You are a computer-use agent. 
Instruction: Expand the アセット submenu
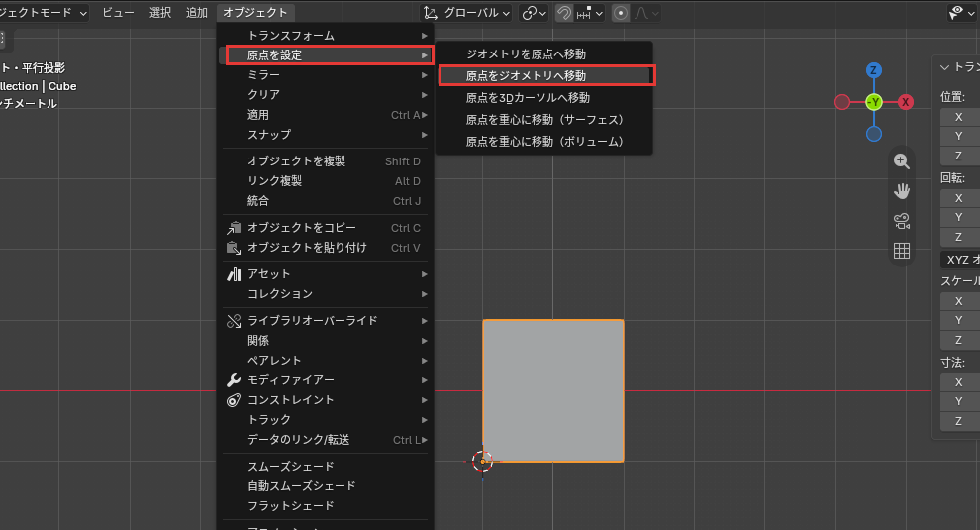tap(327, 274)
